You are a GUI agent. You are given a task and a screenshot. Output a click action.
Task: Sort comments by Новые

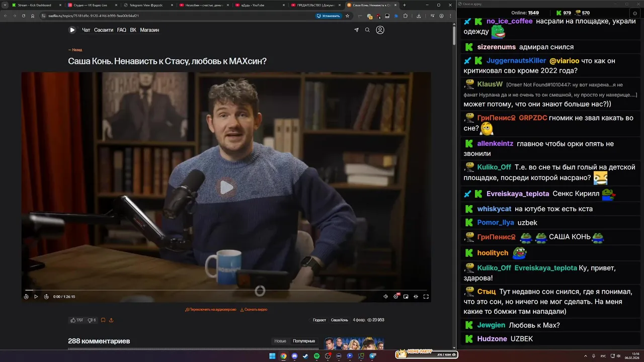tap(280, 341)
